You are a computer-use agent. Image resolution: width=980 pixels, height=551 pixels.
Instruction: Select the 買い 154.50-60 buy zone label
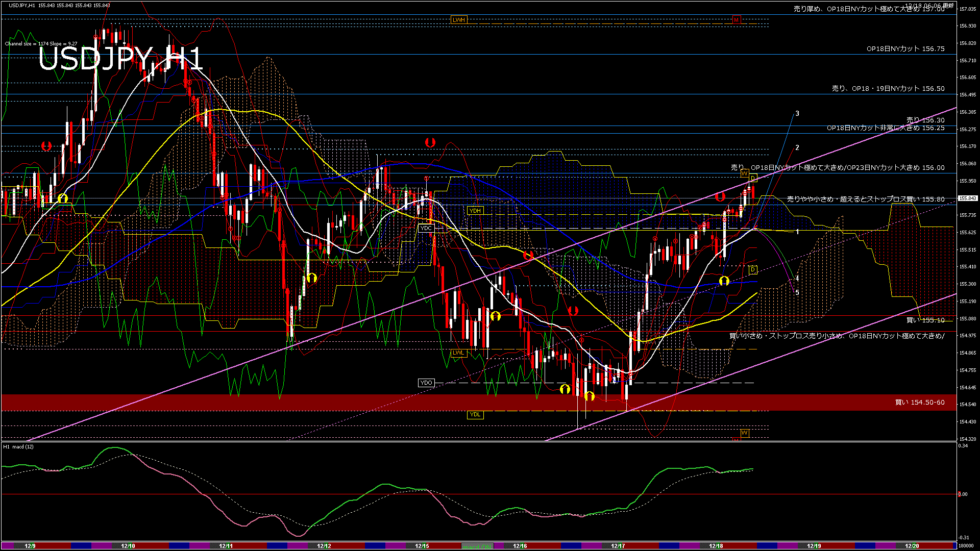[920, 403]
